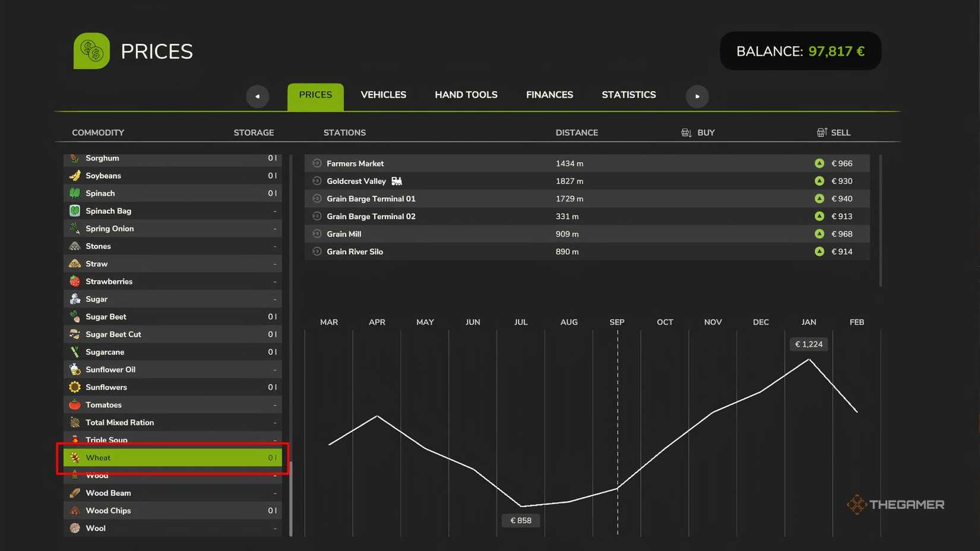Click the train icon beside Goldcrest Valley
This screenshot has width=980, height=551.
click(x=397, y=181)
